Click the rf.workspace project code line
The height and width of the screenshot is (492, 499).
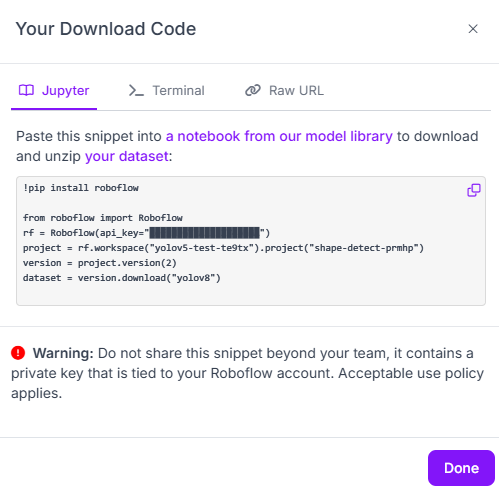tap(223, 248)
